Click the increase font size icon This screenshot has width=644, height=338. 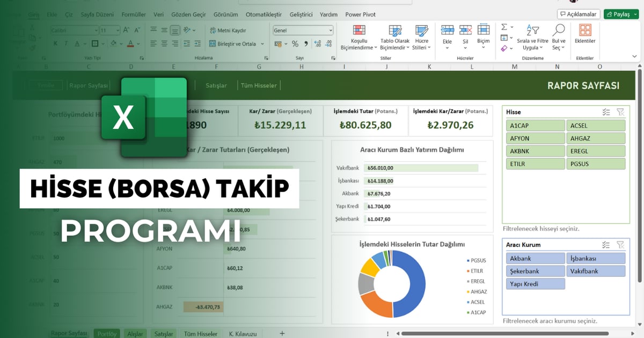tap(127, 31)
